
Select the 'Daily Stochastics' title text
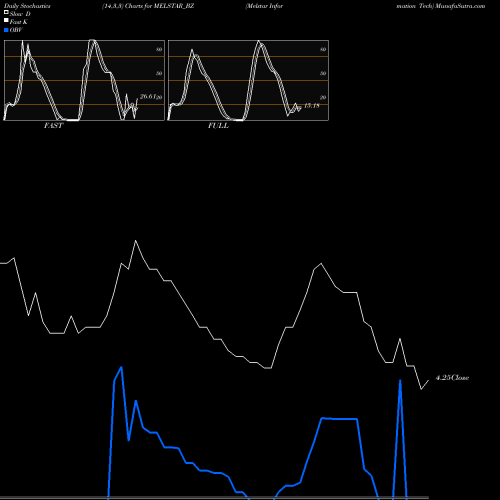coord(26,6)
